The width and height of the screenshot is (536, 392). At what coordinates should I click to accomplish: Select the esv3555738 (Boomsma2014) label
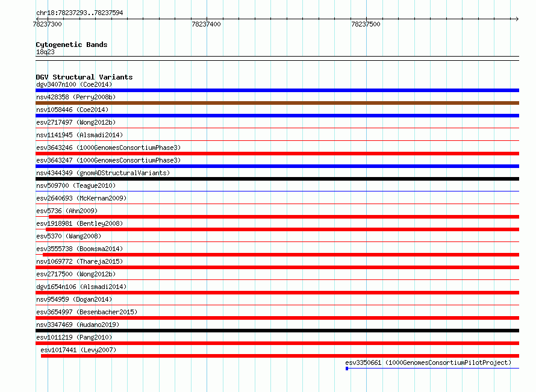pyautogui.click(x=79, y=249)
